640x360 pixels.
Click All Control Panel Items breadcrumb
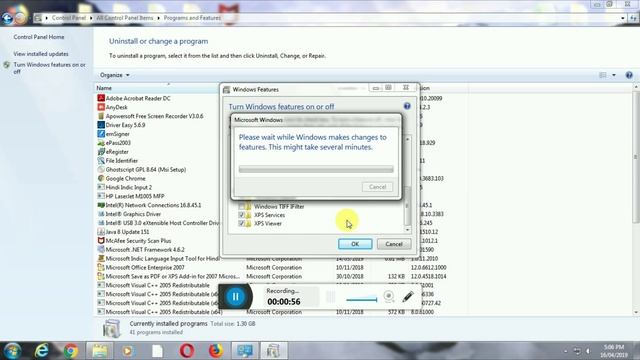(125, 18)
